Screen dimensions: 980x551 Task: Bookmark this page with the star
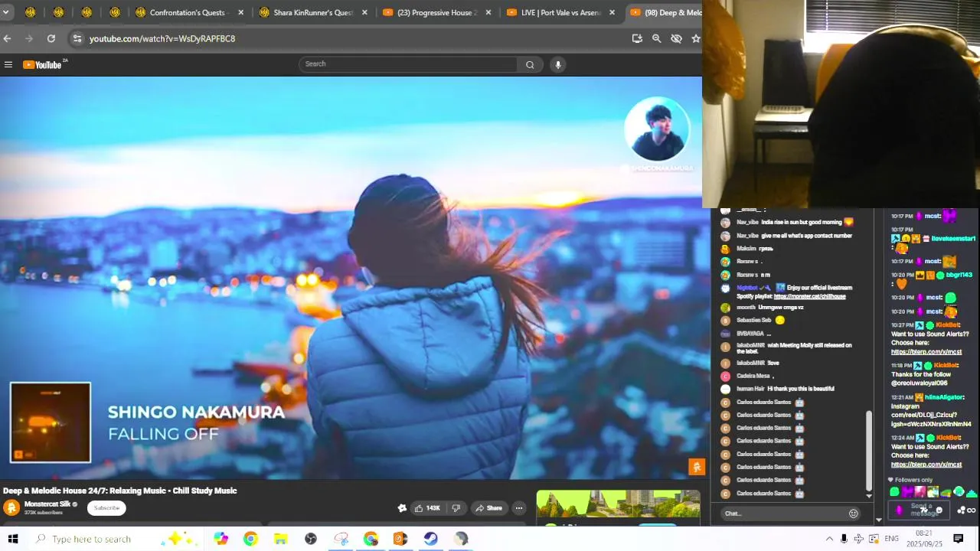point(695,38)
